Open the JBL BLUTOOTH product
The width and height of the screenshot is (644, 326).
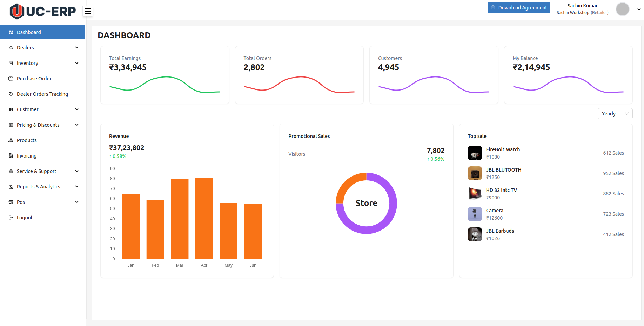(546, 173)
